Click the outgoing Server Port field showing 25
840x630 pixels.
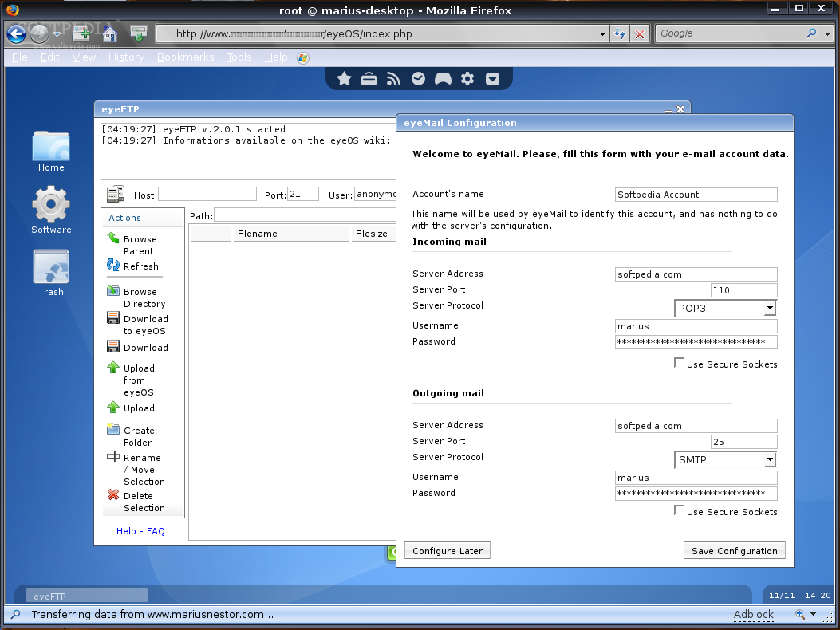tap(743, 442)
